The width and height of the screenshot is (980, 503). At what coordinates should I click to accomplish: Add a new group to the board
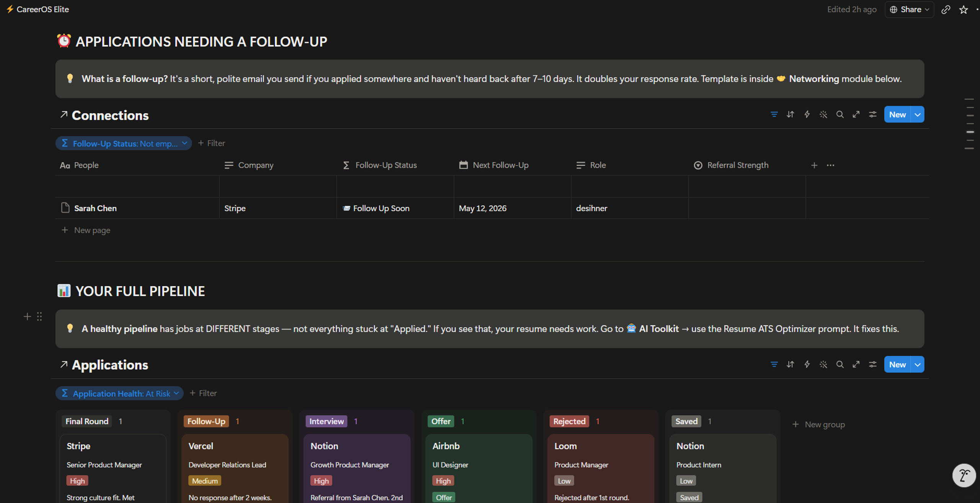coord(818,424)
